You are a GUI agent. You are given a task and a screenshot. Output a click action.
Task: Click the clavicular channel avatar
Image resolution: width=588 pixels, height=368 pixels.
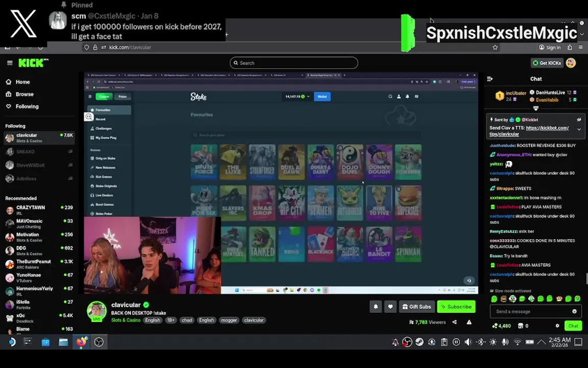[96, 311]
